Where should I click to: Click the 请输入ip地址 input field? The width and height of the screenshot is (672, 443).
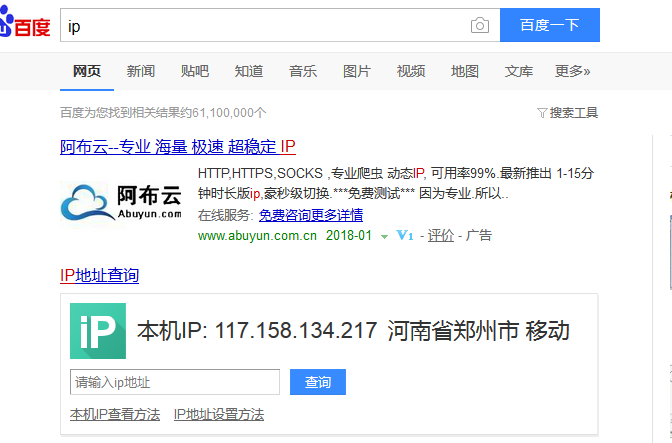[175, 382]
